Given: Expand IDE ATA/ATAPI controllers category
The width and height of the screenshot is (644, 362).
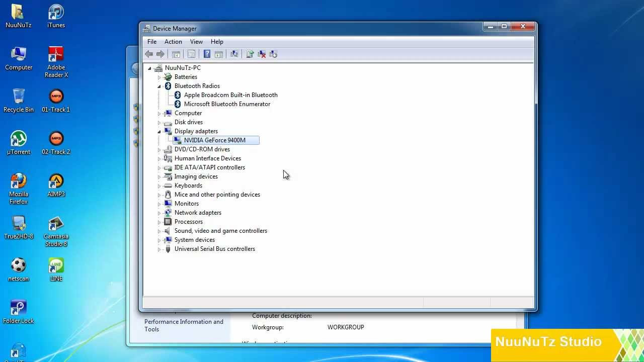Looking at the screenshot, I should click(x=159, y=167).
